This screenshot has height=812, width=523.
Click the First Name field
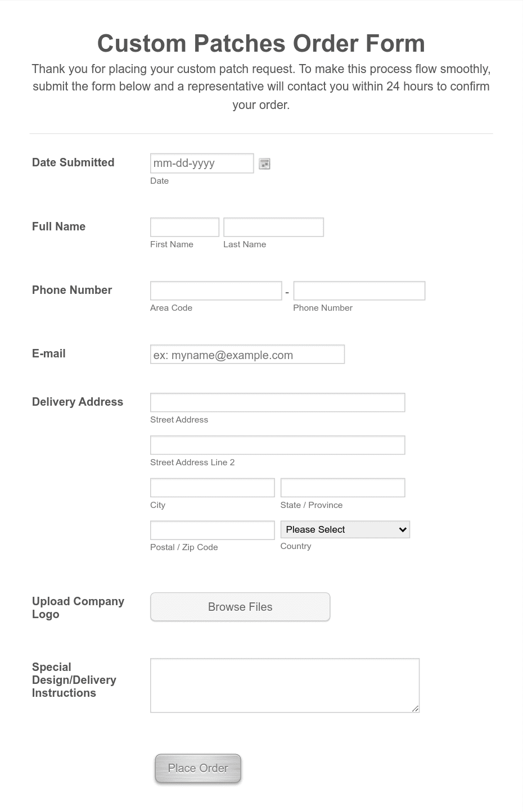184,227
